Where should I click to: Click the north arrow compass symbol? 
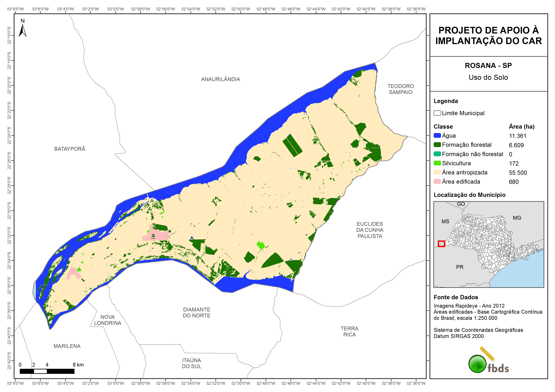tap(22, 30)
